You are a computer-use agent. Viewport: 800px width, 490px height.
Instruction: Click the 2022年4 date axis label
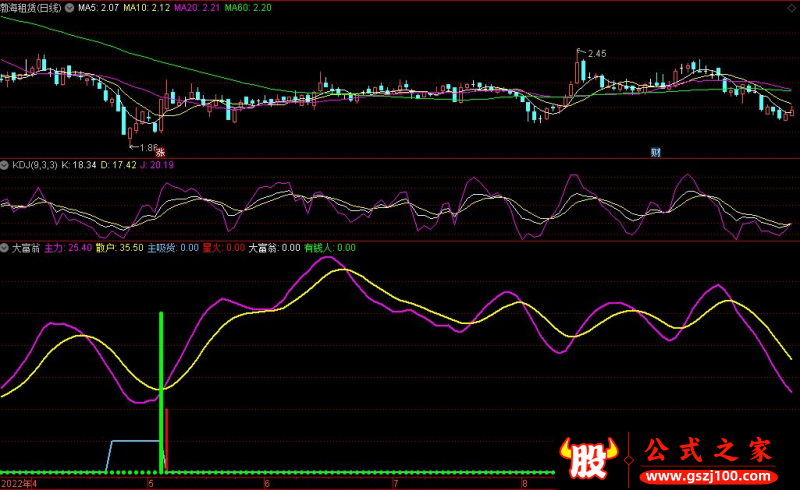18,483
